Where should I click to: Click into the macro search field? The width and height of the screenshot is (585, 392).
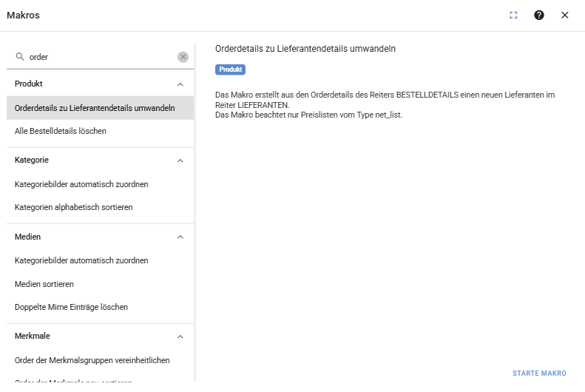click(100, 57)
